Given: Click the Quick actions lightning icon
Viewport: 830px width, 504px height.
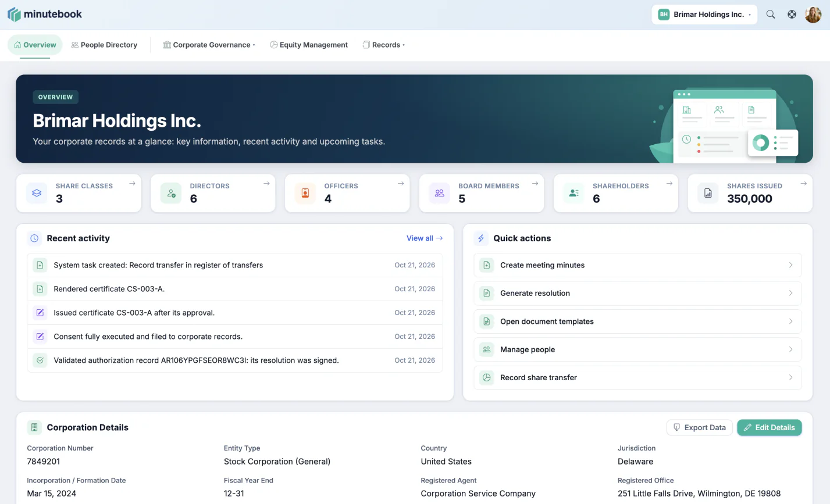Looking at the screenshot, I should coord(481,238).
